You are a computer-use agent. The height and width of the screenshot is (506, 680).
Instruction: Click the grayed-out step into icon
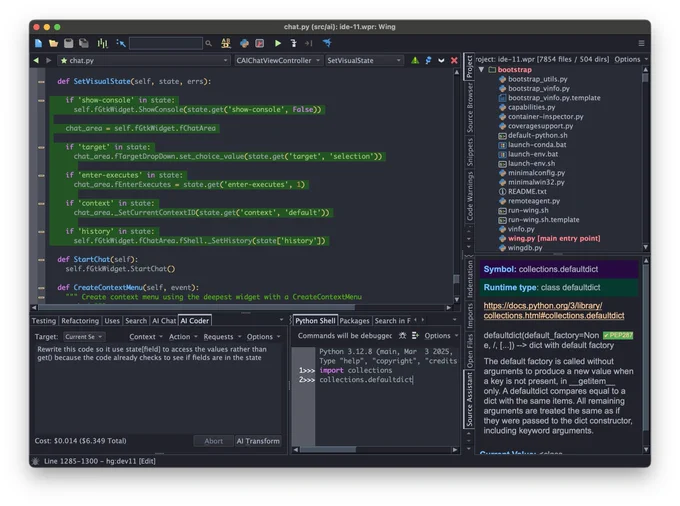click(308, 43)
